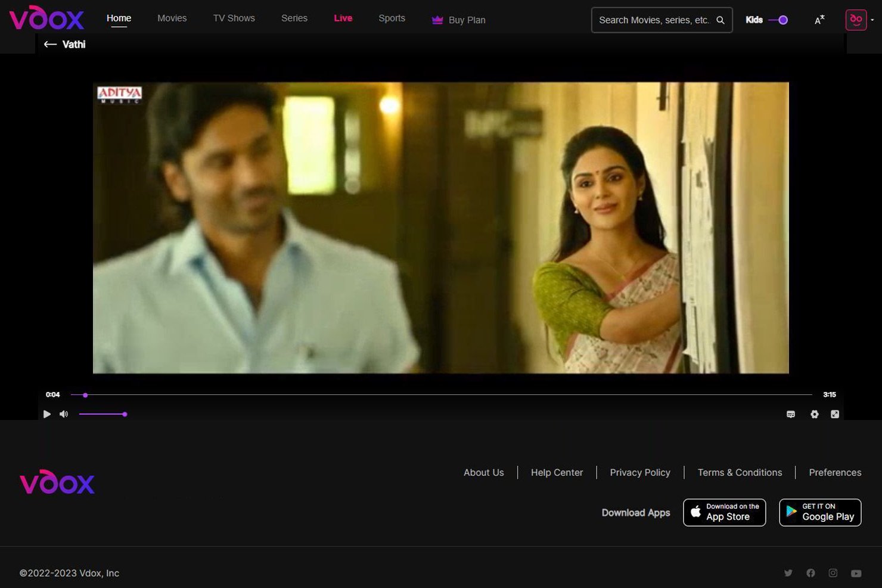Click the volume slider
Image resolution: width=882 pixels, height=588 pixels.
click(x=103, y=414)
